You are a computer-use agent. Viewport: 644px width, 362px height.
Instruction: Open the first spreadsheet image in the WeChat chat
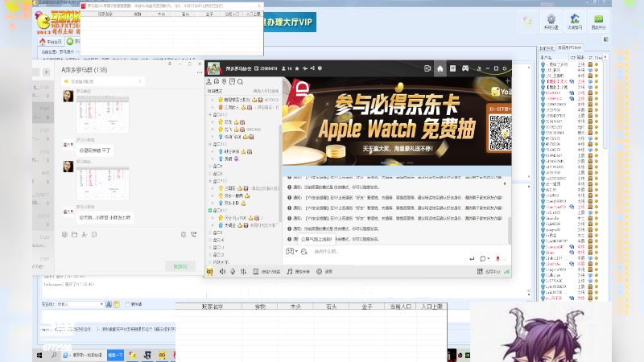click(103, 114)
